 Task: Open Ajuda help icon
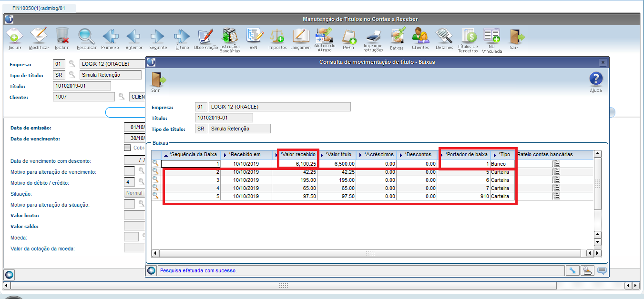tap(596, 79)
